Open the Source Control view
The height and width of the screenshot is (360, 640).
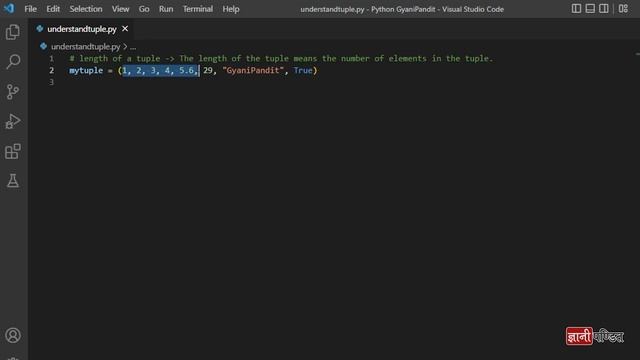13,91
